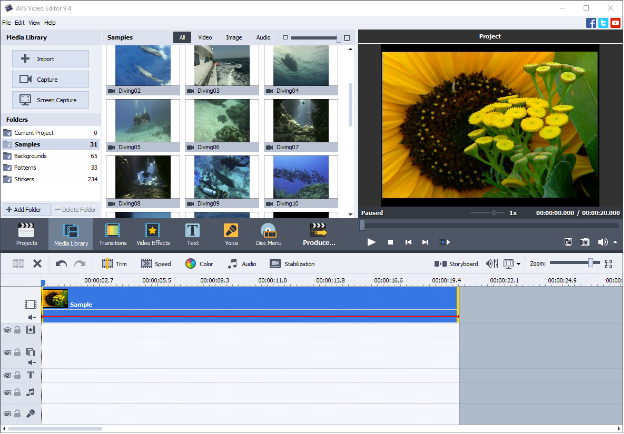Viewport: 624px width, 434px height.
Task: Toggle visibility of the text track
Action: point(8,375)
